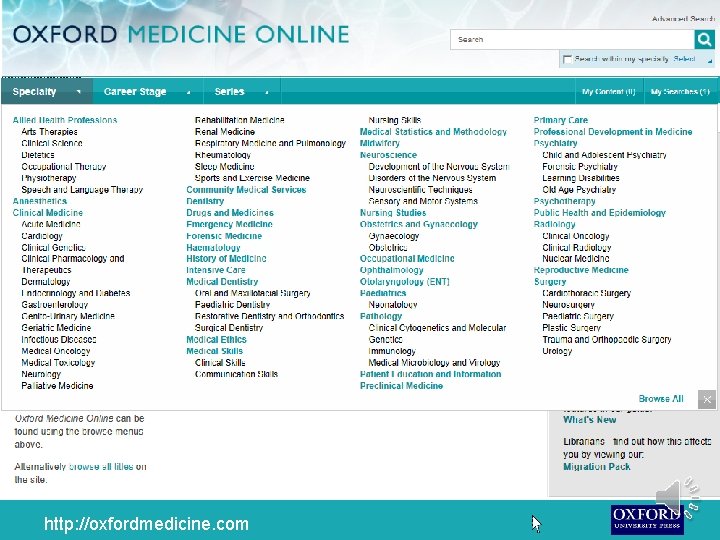Click Geriatric Medicine
Image resolution: width=720 pixels, height=540 pixels.
56,328
